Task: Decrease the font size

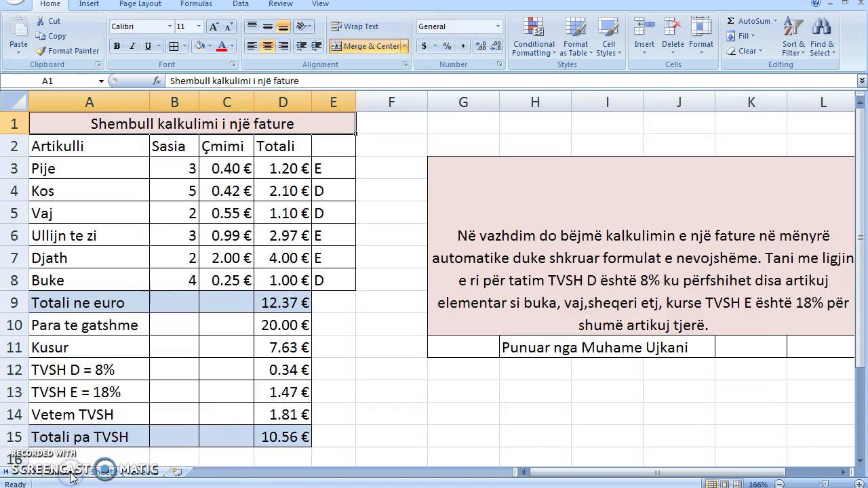Action: tap(229, 26)
